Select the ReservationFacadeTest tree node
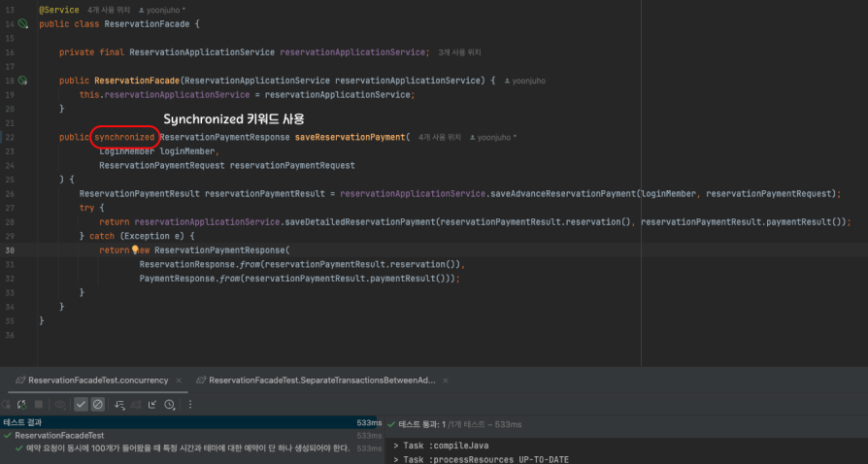Image resolution: width=868 pixels, height=464 pixels. 59,436
